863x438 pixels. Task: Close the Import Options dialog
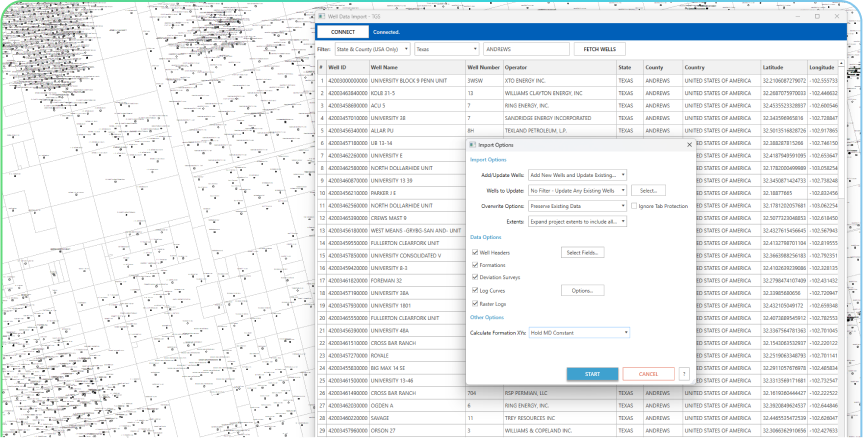[x=689, y=145]
